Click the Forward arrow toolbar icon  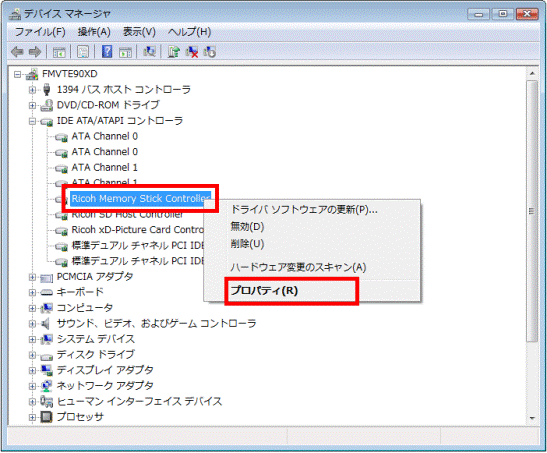[x=35, y=52]
